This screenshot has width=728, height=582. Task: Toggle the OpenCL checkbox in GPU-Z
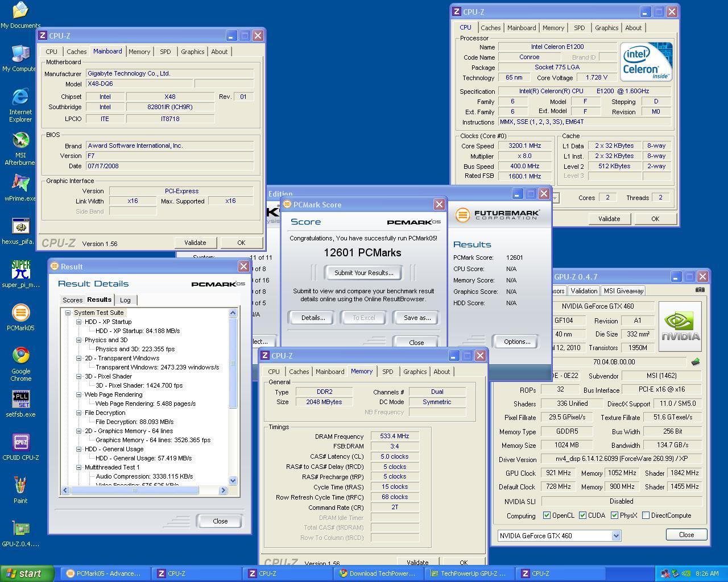tap(547, 516)
